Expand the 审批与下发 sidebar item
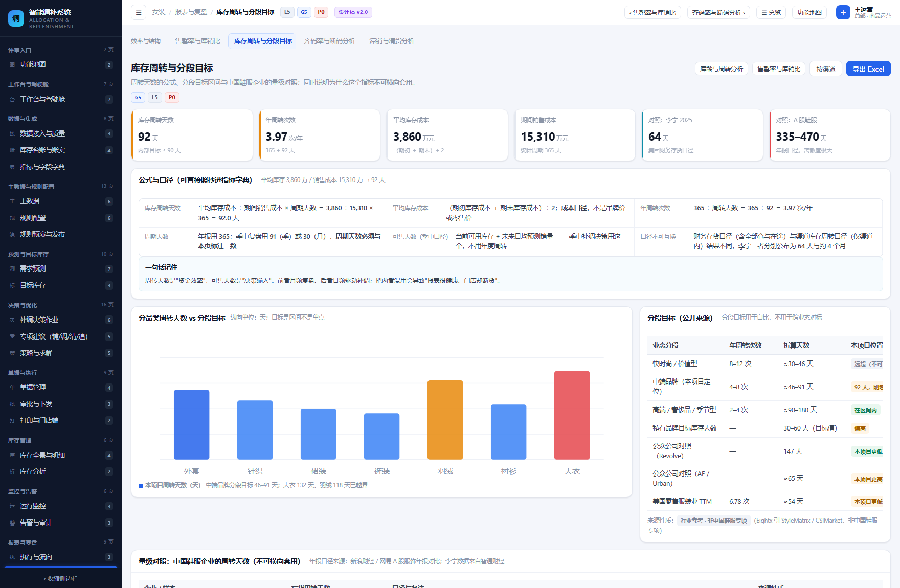The image size is (900, 588). click(61, 404)
